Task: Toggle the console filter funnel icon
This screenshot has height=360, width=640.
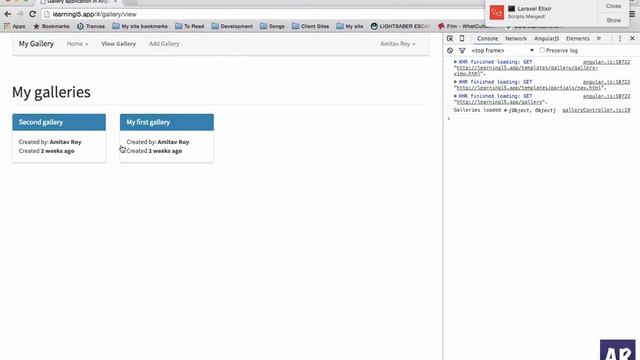Action: (x=462, y=51)
